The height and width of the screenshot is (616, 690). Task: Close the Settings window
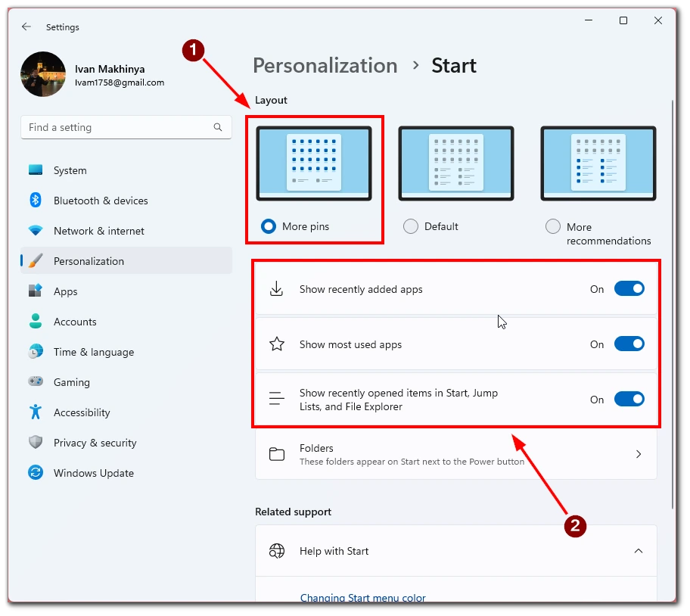tap(658, 20)
